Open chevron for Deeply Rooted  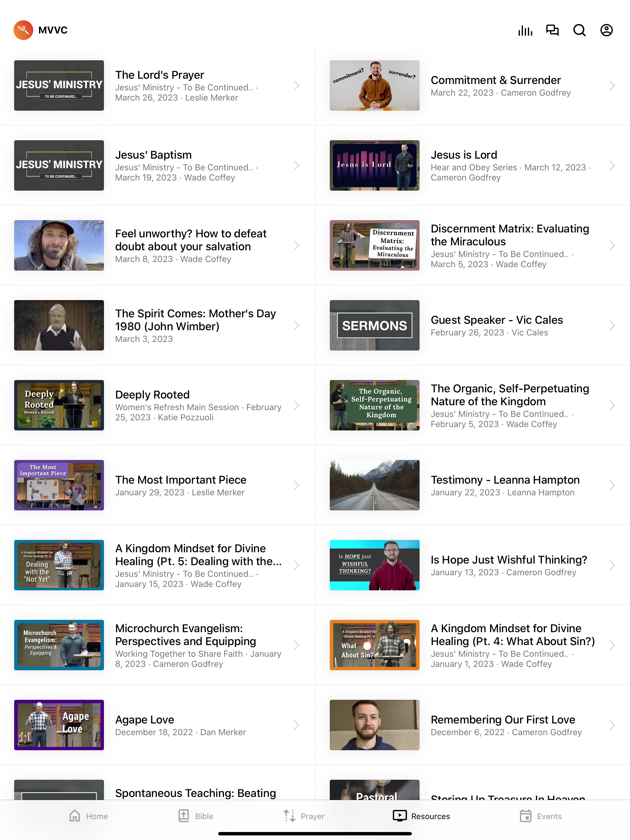(296, 405)
